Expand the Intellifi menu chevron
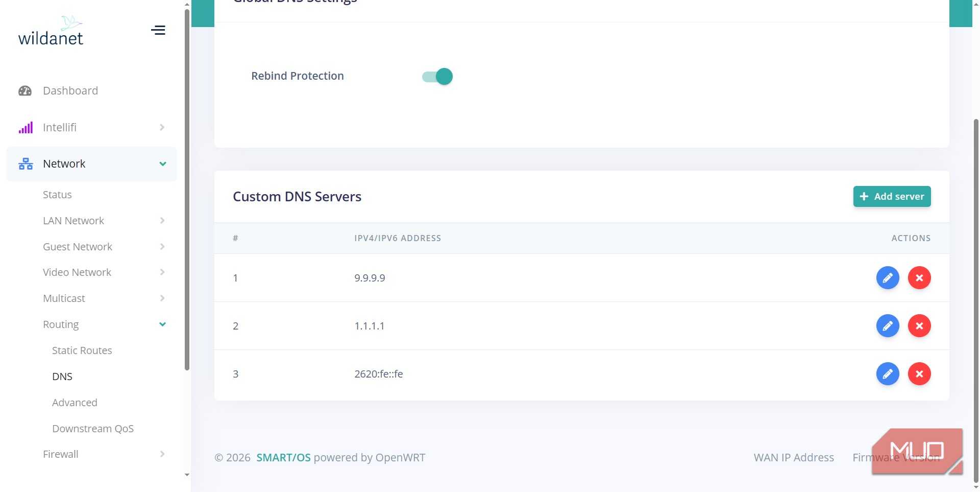The image size is (980, 492). tap(162, 127)
